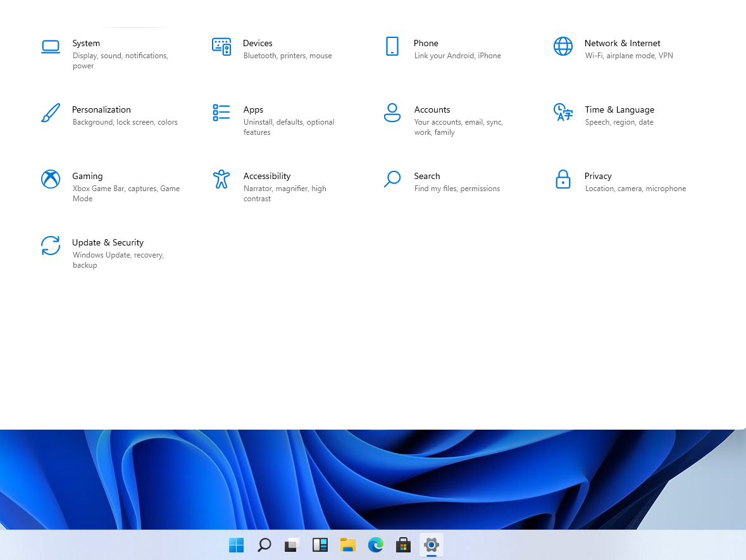Open System settings
The image size is (746, 560).
pos(86,43)
